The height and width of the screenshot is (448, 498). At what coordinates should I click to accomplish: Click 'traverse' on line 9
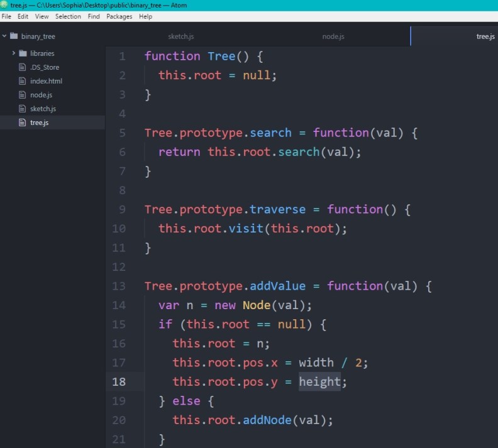click(x=277, y=210)
